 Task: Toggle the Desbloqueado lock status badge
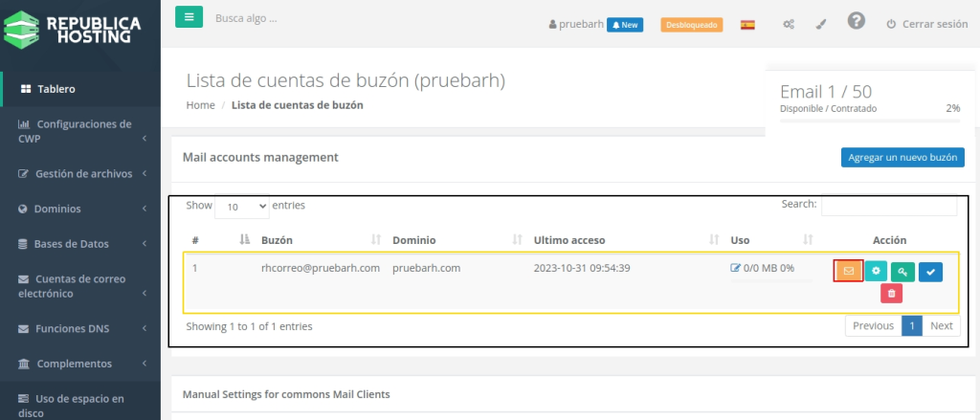(x=691, y=24)
